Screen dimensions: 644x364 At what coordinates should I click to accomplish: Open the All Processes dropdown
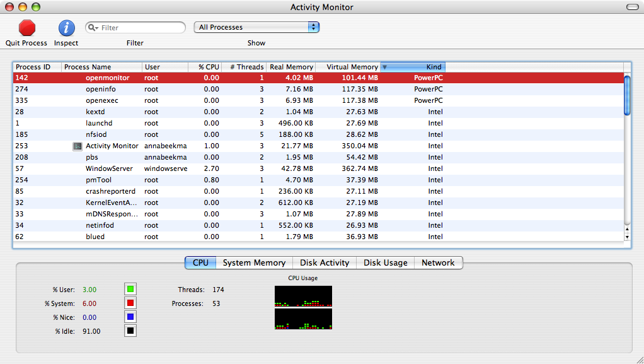pyautogui.click(x=256, y=27)
